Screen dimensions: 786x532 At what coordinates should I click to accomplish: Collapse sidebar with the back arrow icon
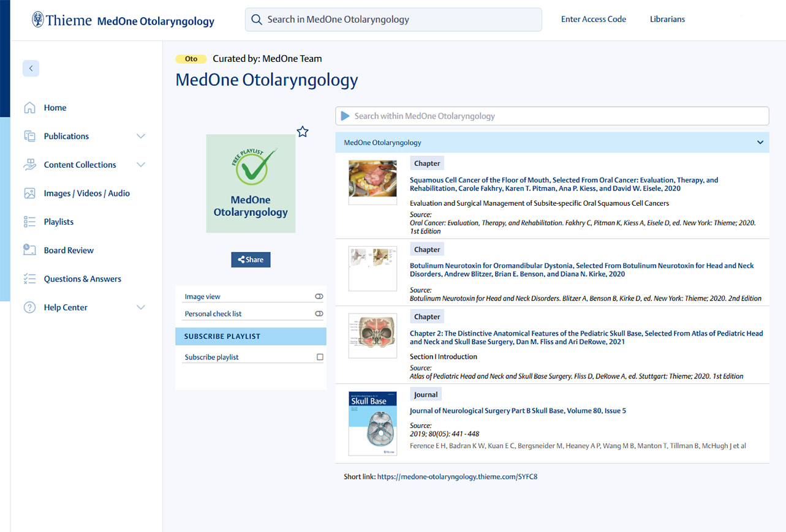tap(31, 69)
